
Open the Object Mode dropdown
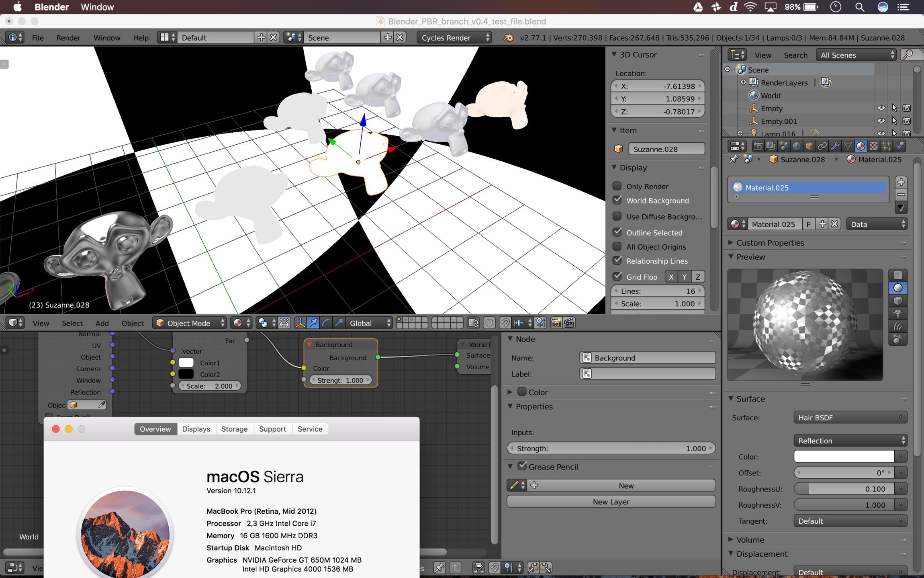(x=189, y=323)
